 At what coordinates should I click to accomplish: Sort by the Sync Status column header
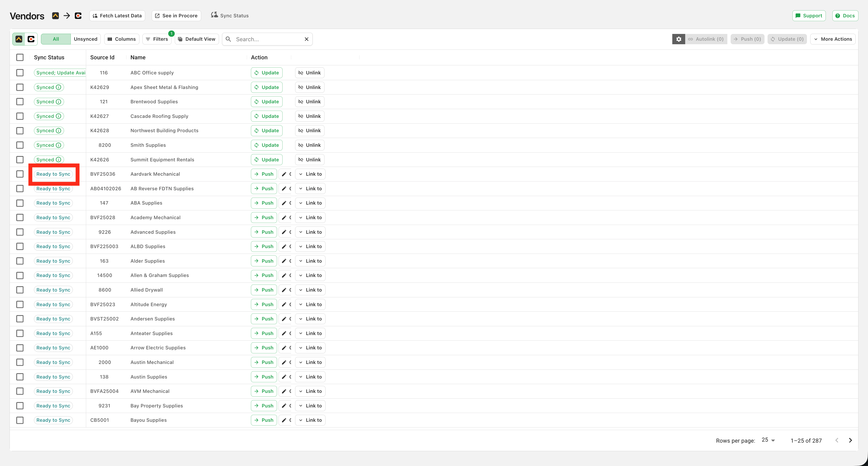point(49,57)
